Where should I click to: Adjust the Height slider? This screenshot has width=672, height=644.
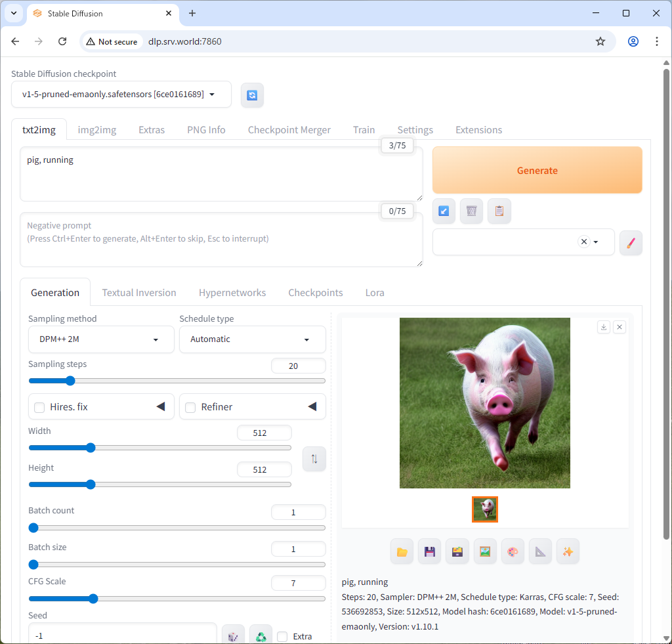[160, 485]
